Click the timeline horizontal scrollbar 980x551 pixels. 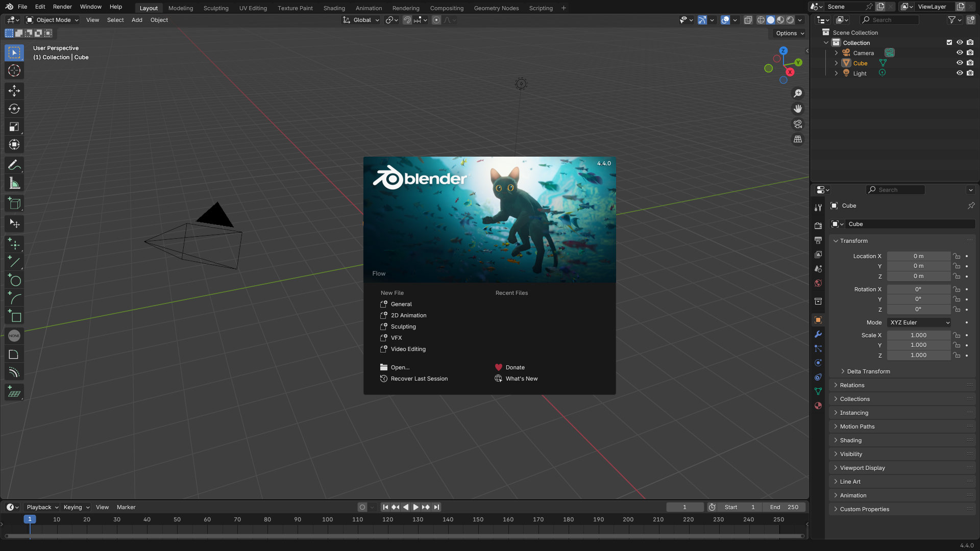pos(404,536)
